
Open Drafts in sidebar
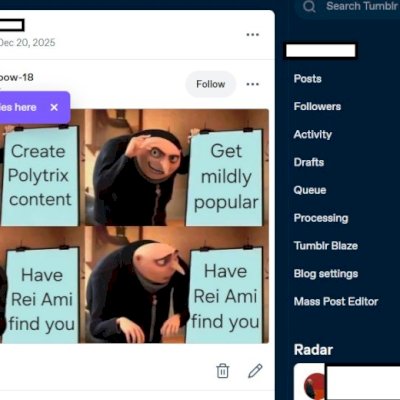[309, 162]
